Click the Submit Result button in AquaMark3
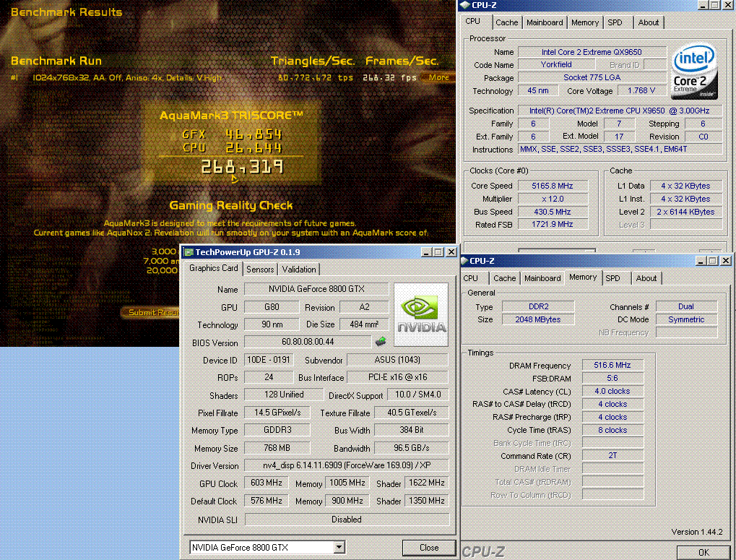736x560 pixels. tap(152, 313)
